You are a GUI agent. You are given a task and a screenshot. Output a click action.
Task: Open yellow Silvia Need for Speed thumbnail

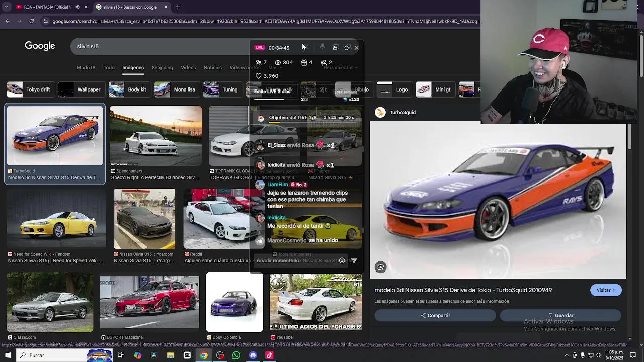[x=56, y=219]
